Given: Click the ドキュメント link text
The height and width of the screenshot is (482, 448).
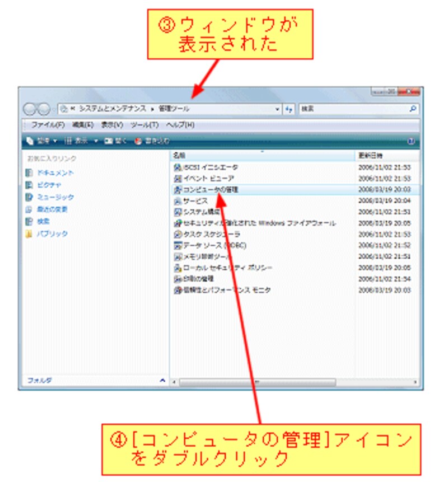Looking at the screenshot, I should tap(55, 173).
